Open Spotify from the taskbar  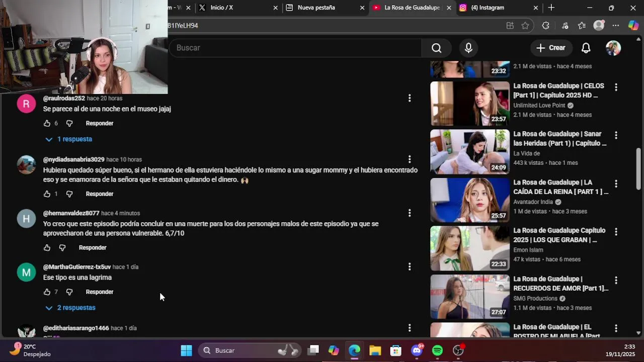click(437, 350)
